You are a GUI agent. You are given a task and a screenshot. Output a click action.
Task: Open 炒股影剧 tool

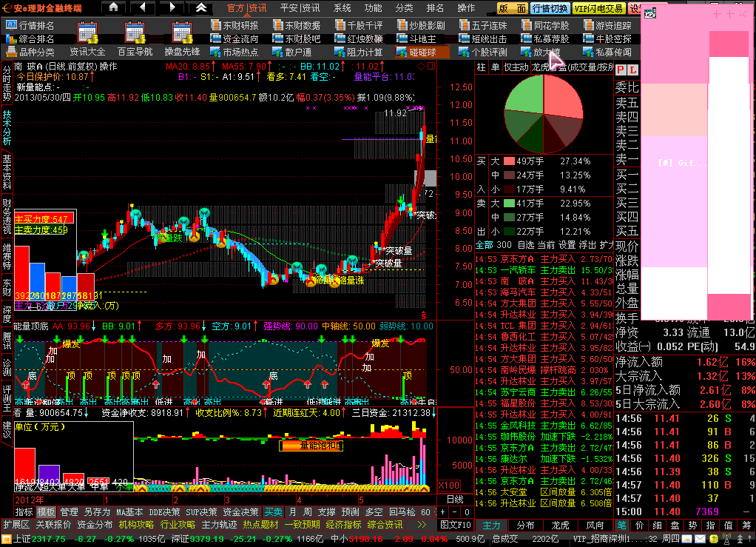coord(422,25)
